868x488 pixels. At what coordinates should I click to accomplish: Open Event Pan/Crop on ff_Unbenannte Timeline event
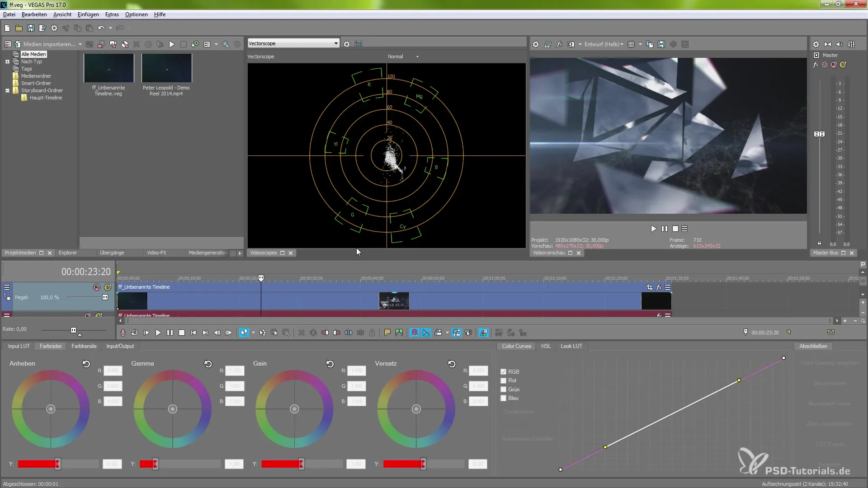pos(650,287)
